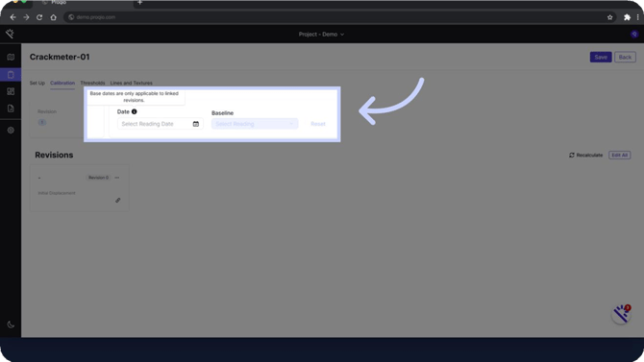644x362 pixels.
Task: Click the Proqio logo in the top-left corner
Action: [x=10, y=34]
